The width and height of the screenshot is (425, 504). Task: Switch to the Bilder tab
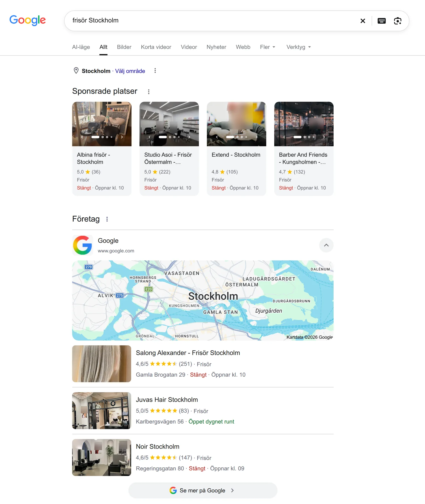[124, 47]
